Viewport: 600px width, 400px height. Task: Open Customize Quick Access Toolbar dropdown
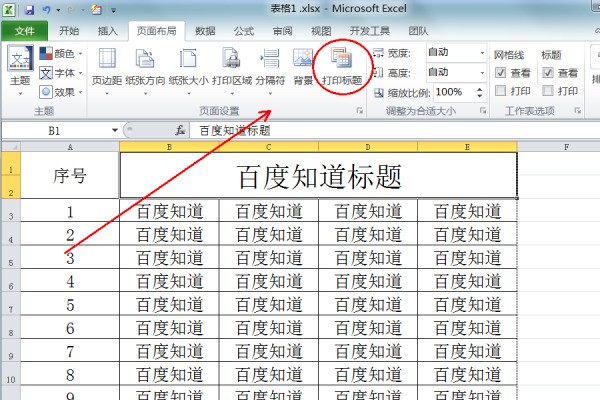point(113,10)
